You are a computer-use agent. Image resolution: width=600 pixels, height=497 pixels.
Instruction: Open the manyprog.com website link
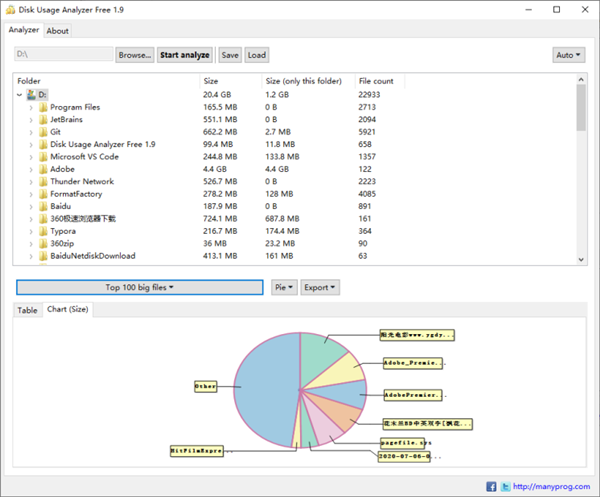pos(554,486)
